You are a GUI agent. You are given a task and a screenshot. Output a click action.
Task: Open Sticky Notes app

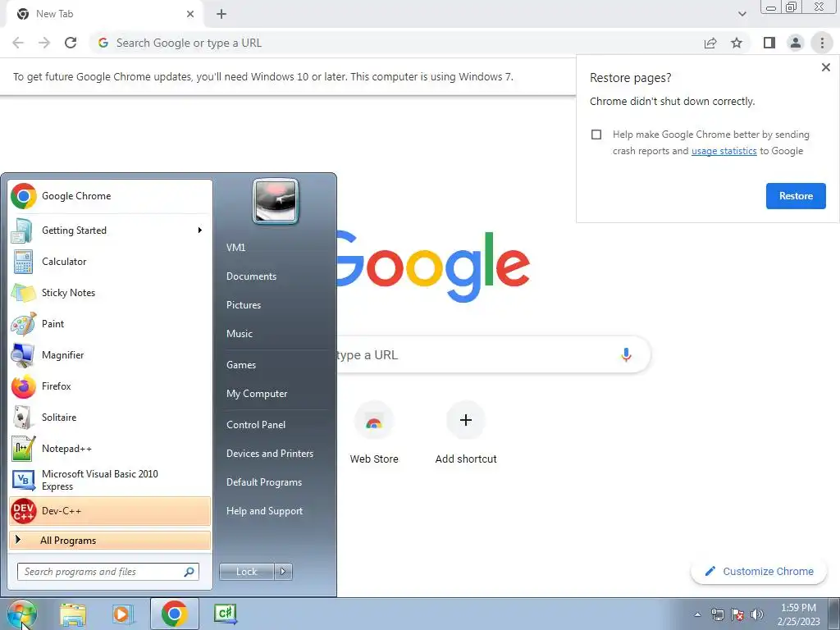pos(110,293)
